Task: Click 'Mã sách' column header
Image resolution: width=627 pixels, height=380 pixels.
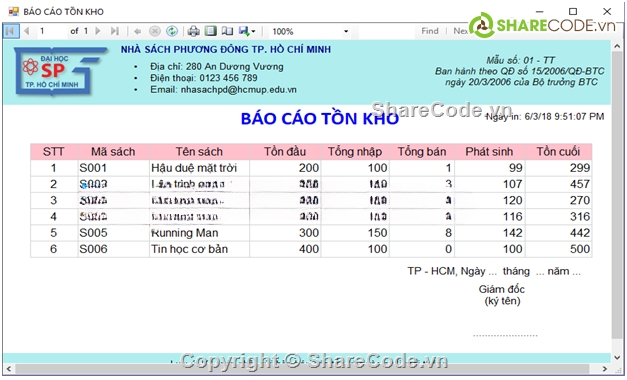Action: pos(113,152)
